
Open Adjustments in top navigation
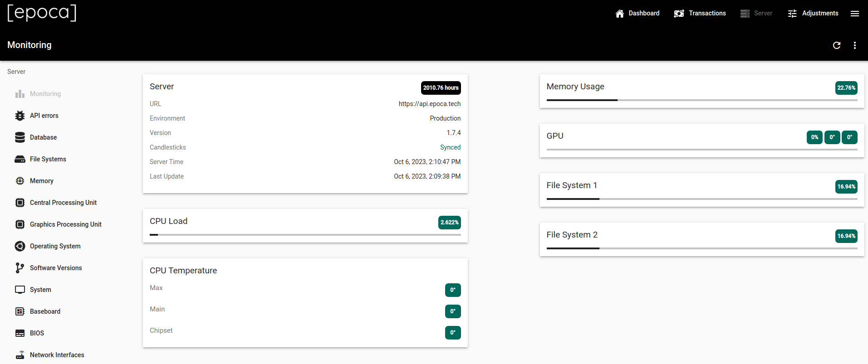(x=813, y=13)
